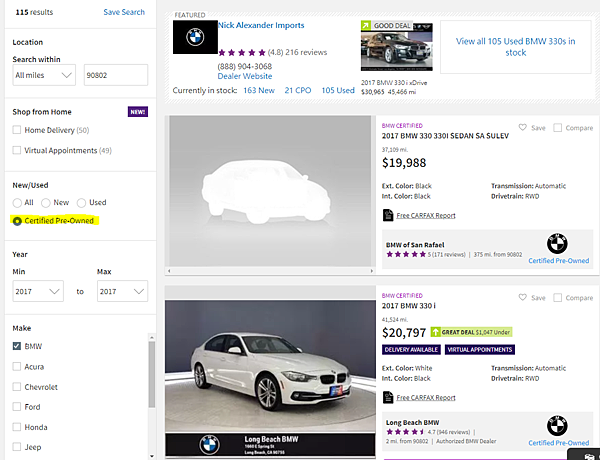Open 2017 BMW 330 330I SEDAN SA SULEV title
The image size is (600, 460).
(445, 136)
